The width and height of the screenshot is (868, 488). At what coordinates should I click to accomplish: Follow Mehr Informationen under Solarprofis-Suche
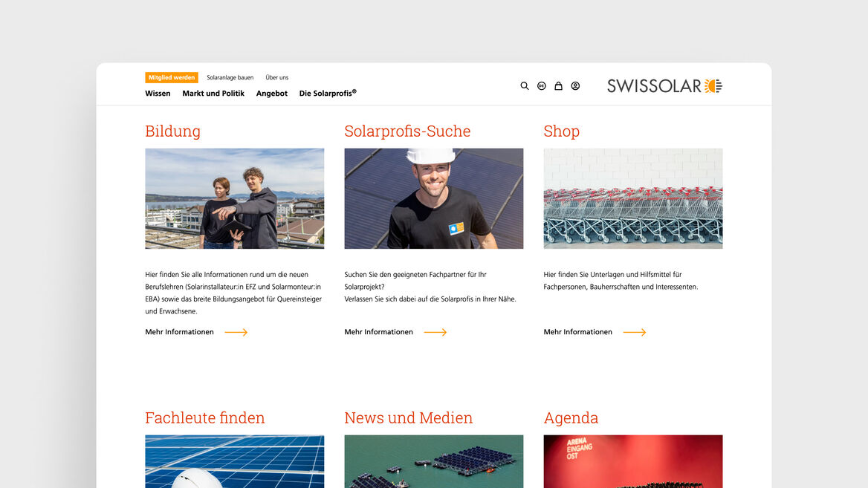396,332
